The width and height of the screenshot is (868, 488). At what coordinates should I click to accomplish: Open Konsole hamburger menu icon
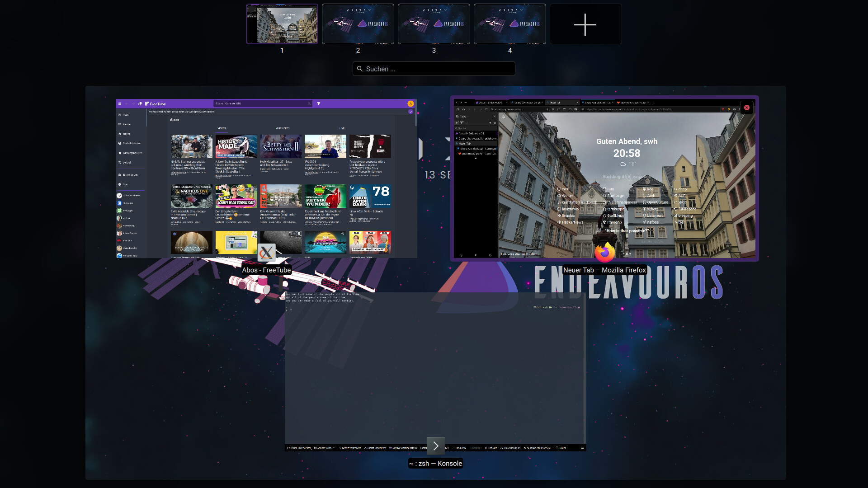tap(582, 448)
